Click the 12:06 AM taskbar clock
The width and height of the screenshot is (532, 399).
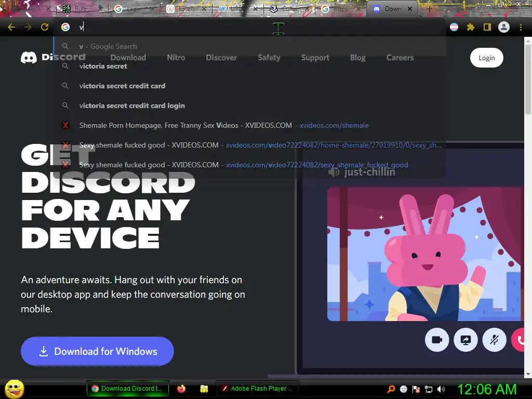coord(487,389)
